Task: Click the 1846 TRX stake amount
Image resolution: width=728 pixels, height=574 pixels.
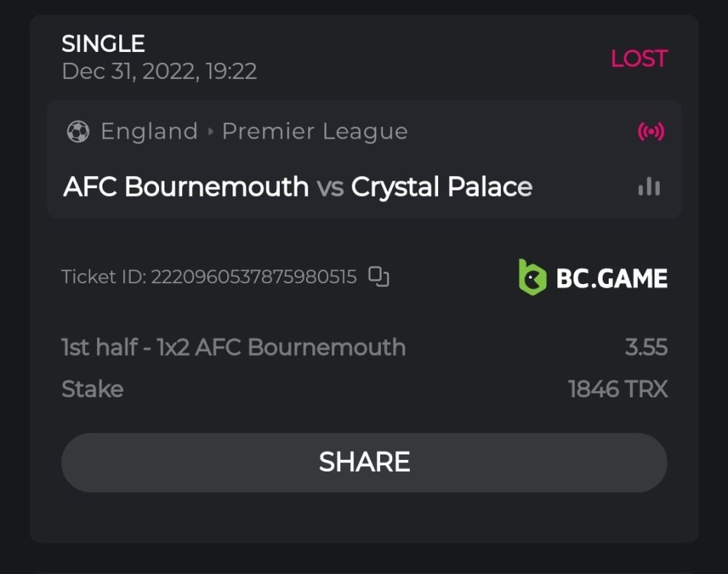Action: [618, 390]
